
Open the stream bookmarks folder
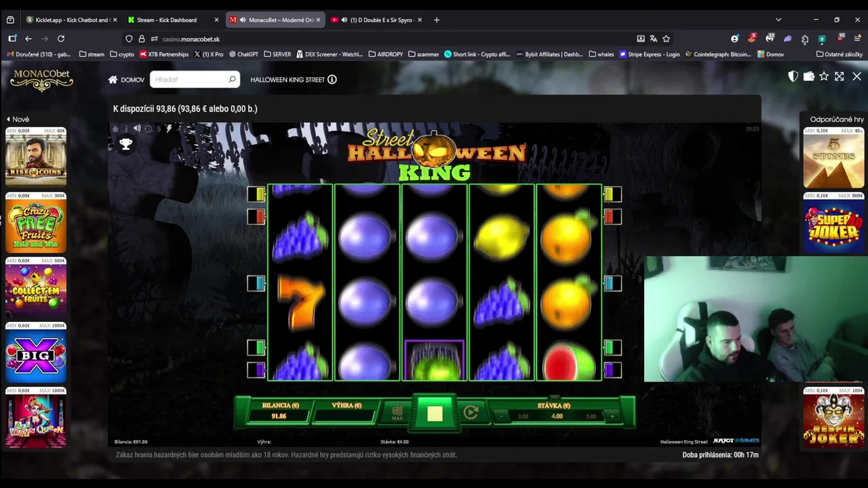coord(92,54)
